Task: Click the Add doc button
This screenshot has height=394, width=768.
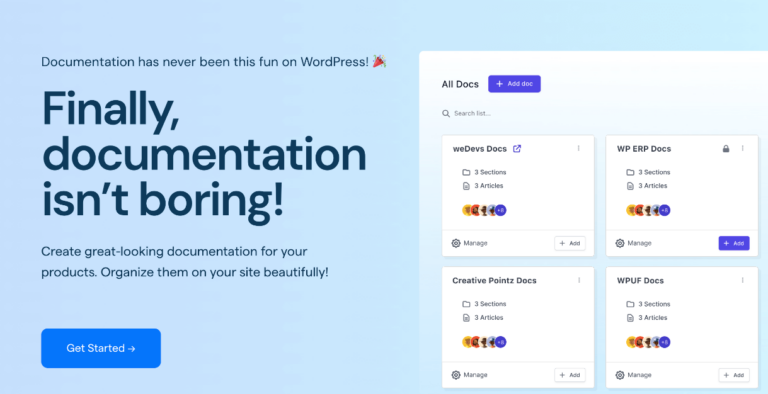Action: pos(514,84)
